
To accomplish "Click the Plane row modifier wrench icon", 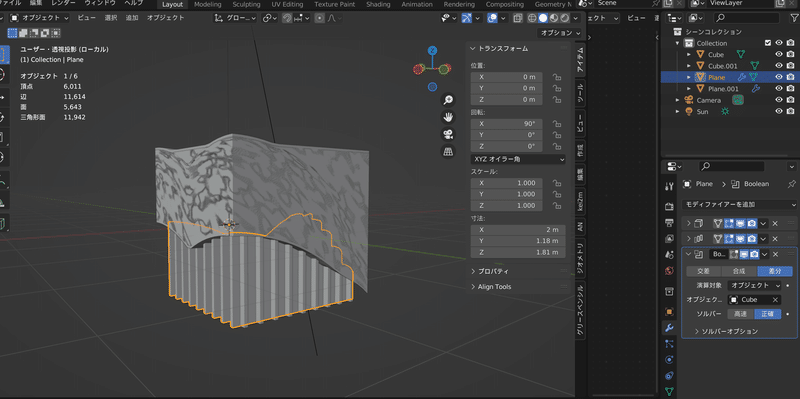I will click(742, 77).
